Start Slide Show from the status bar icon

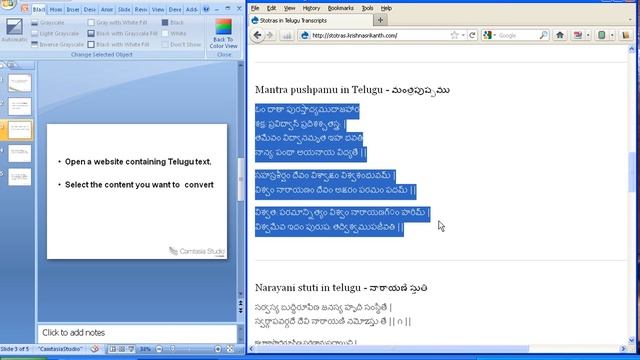tap(131, 349)
